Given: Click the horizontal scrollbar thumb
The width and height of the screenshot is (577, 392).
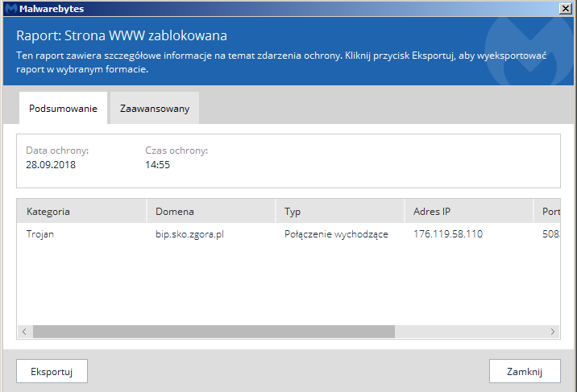Looking at the screenshot, I should (x=214, y=332).
